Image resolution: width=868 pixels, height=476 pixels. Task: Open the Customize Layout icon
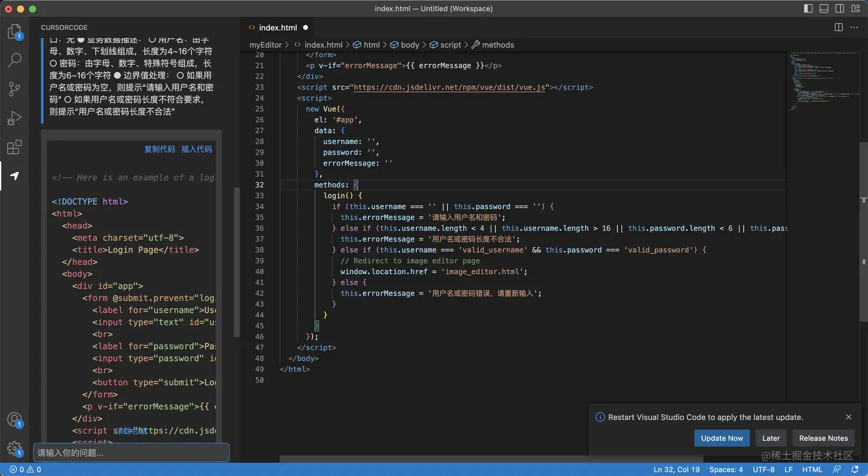(855, 9)
